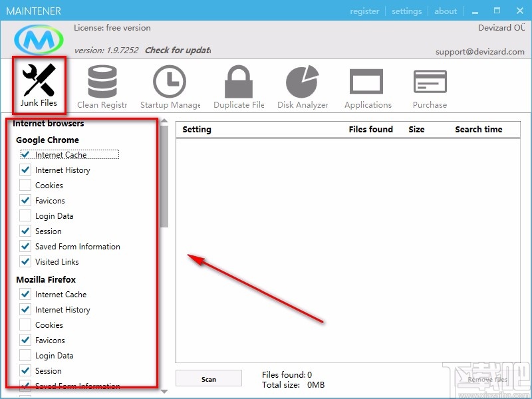Toggle Chrome Internet Cache checkbox
This screenshot has width=532, height=399.
click(x=25, y=155)
